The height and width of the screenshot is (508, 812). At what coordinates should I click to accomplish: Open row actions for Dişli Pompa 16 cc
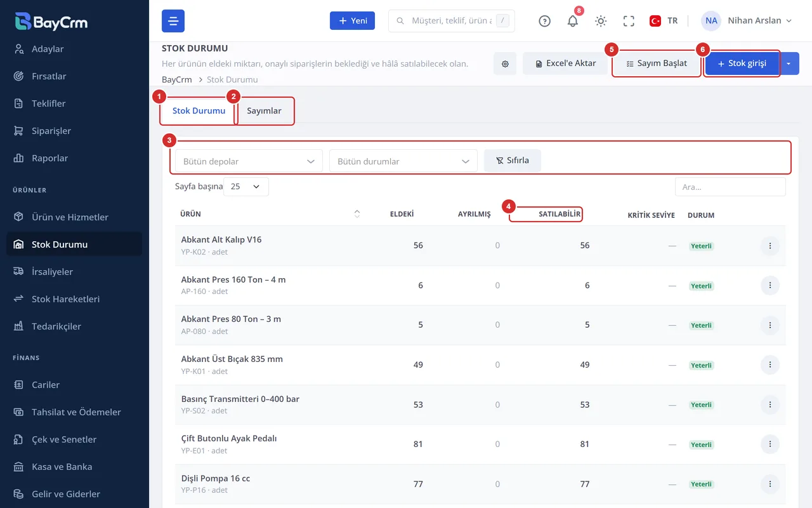tap(769, 484)
